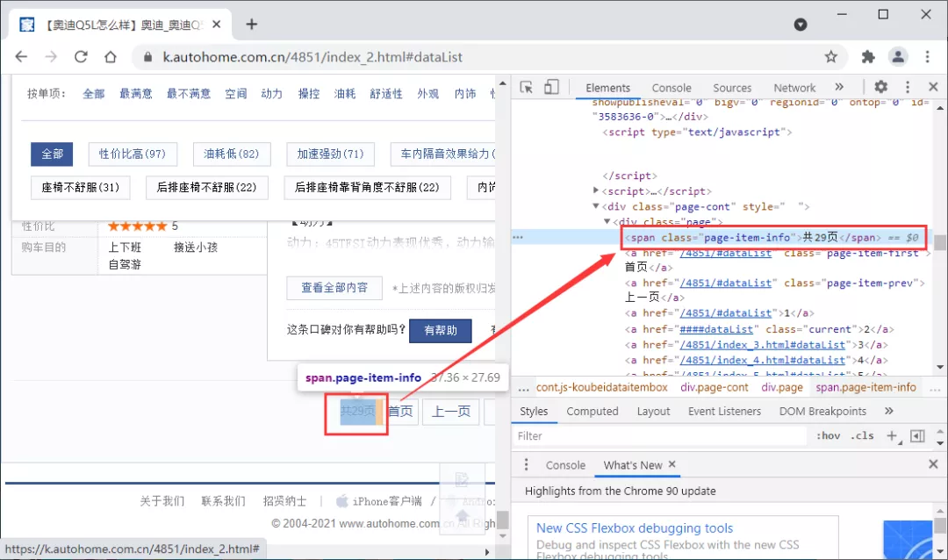948x560 pixels.
Task: Select span.page-item-info breadcrumb
Action: click(x=865, y=387)
